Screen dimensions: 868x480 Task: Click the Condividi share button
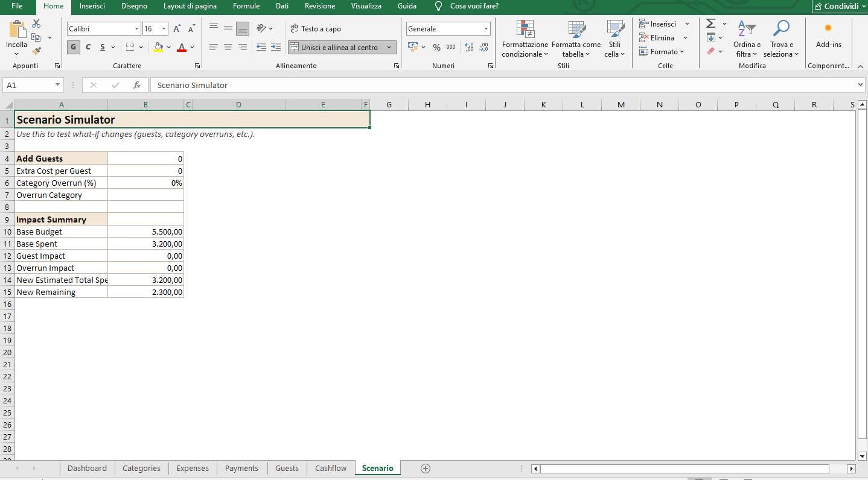[x=840, y=6]
